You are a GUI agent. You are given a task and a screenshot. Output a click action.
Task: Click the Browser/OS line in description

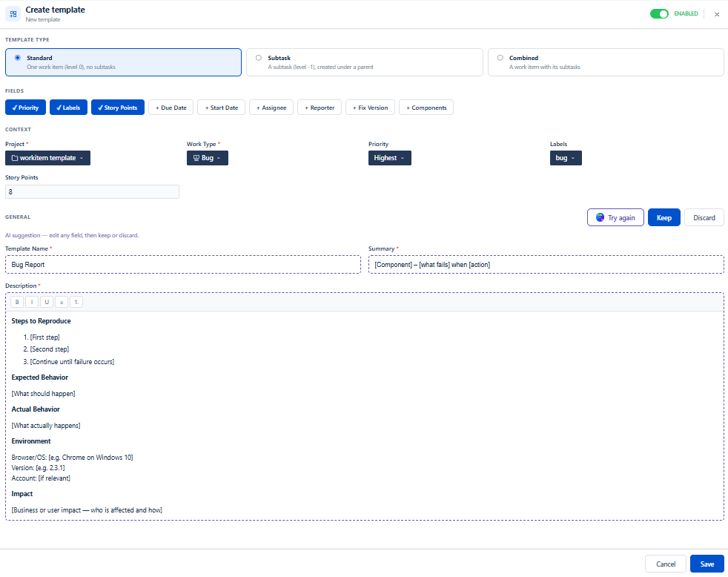tap(72, 458)
